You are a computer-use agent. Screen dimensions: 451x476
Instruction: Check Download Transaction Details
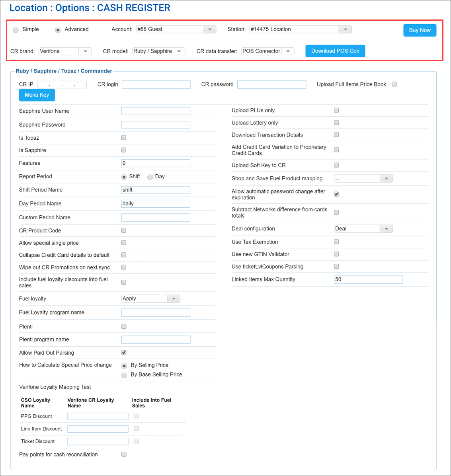click(336, 135)
